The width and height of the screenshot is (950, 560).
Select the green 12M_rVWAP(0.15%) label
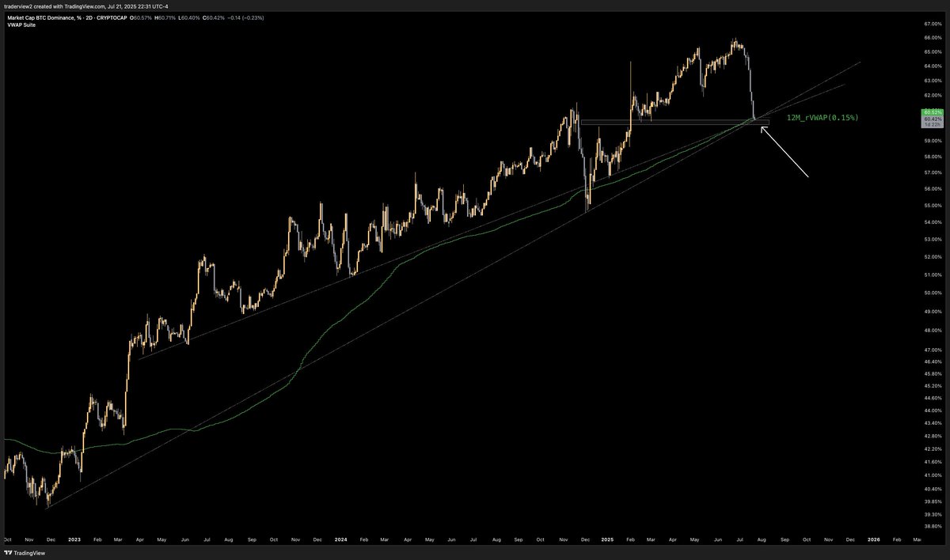[822, 117]
